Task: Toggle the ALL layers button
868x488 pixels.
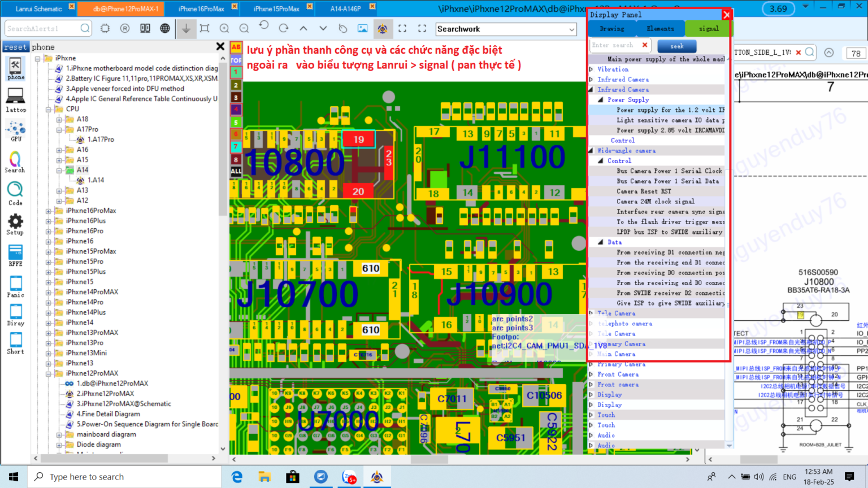Action: (x=236, y=171)
